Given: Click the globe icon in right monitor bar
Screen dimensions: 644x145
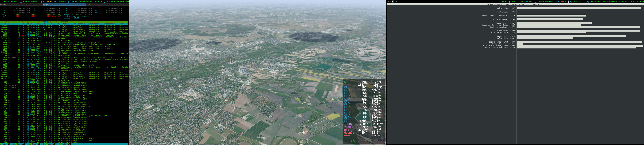Looking at the screenshot, I should [588, 1].
